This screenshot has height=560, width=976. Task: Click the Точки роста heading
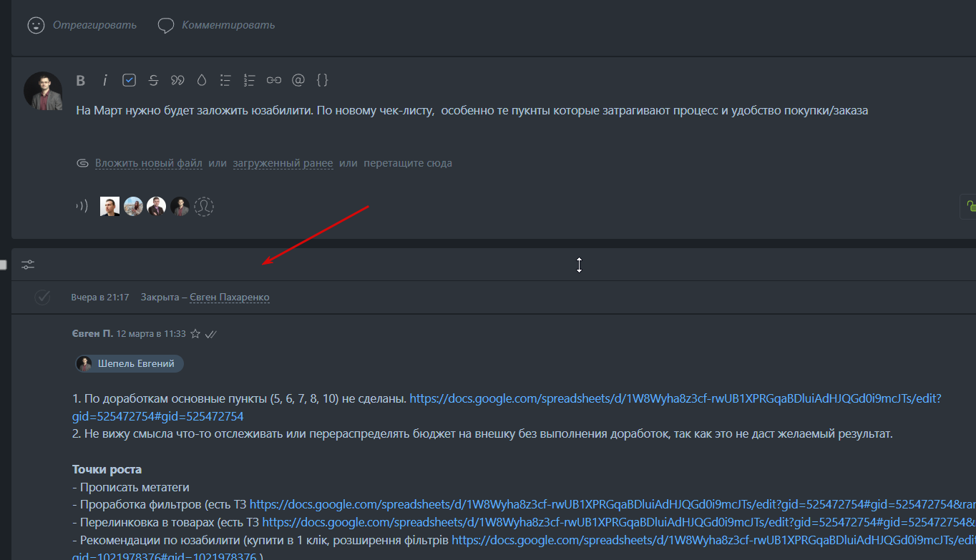pyautogui.click(x=107, y=469)
